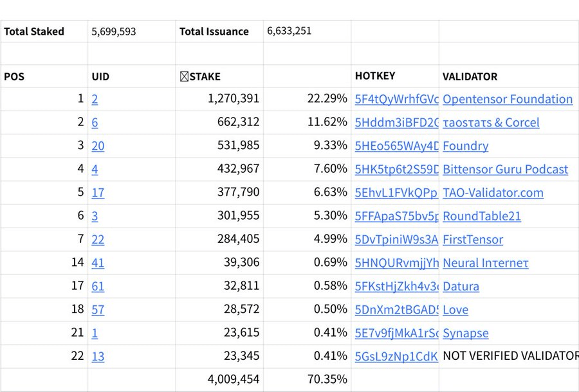This screenshot has width=579, height=392.
Task: Click hotkey link starting 5F4tQyWrhfGV
Action: pyautogui.click(x=396, y=99)
